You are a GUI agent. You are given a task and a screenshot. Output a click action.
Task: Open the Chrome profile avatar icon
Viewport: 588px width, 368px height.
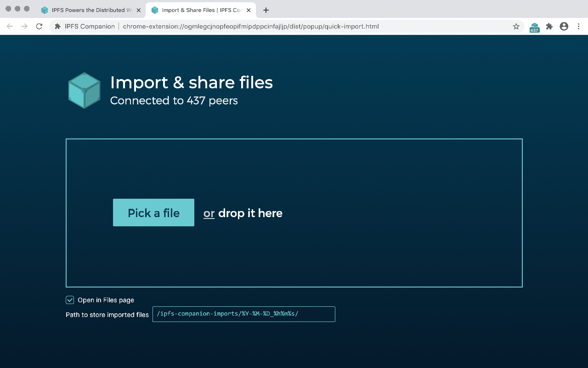click(564, 27)
